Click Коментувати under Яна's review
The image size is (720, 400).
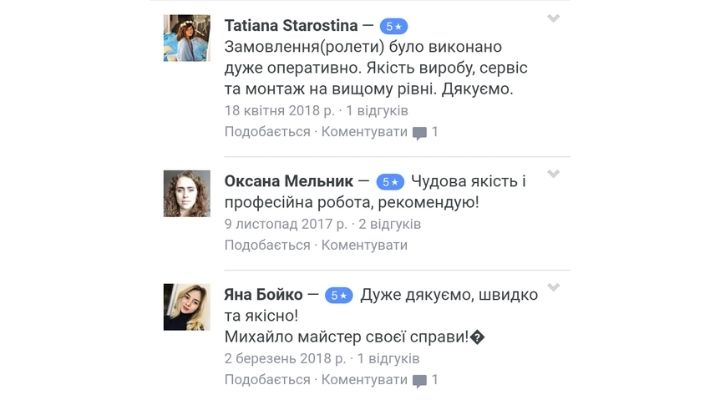tap(364, 380)
